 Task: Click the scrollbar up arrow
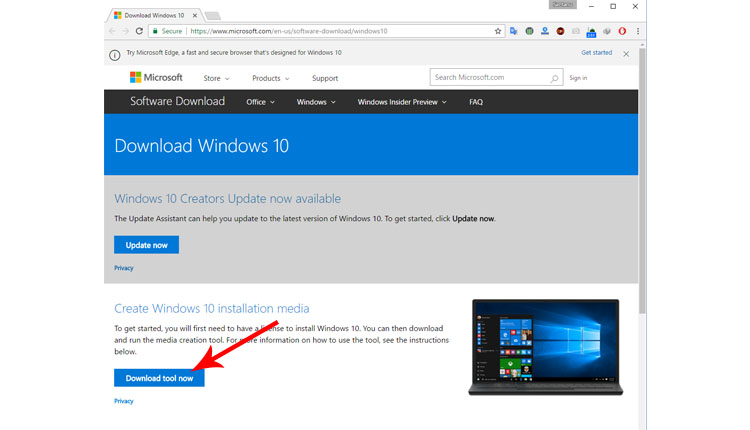coord(642,44)
